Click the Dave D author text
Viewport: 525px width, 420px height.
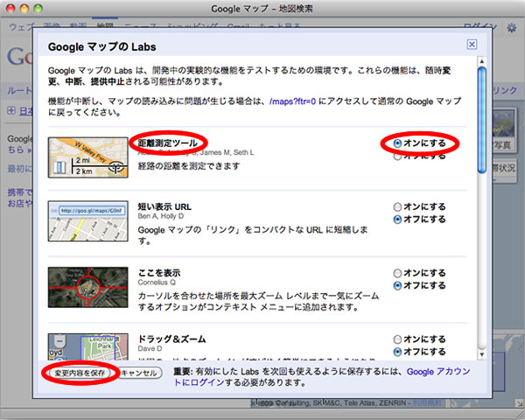pyautogui.click(x=150, y=348)
